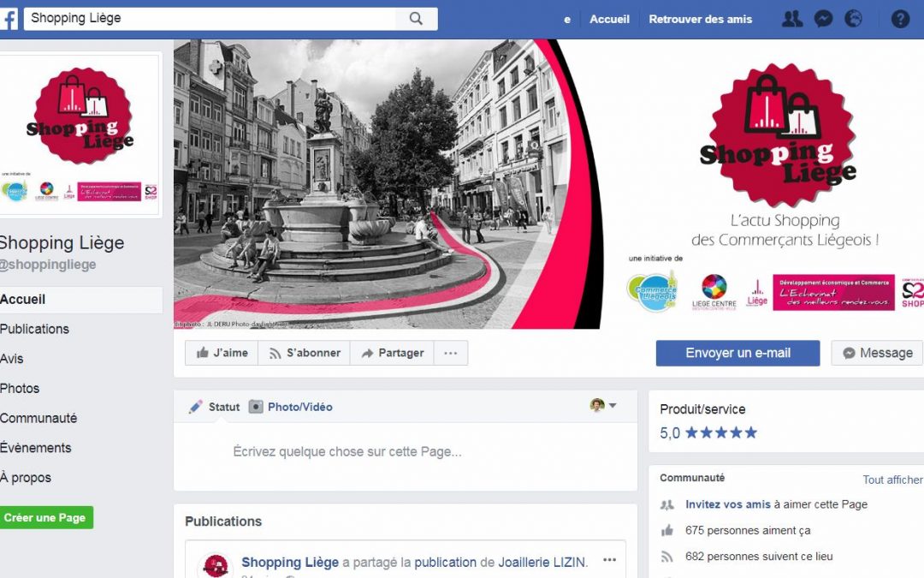924x578 pixels.
Task: Open the friend requests icon
Action: [792, 19]
